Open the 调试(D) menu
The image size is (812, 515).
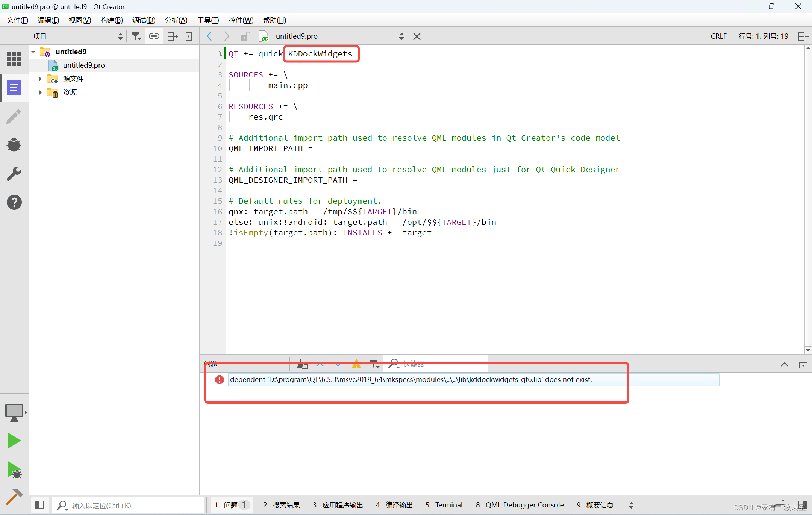click(144, 20)
